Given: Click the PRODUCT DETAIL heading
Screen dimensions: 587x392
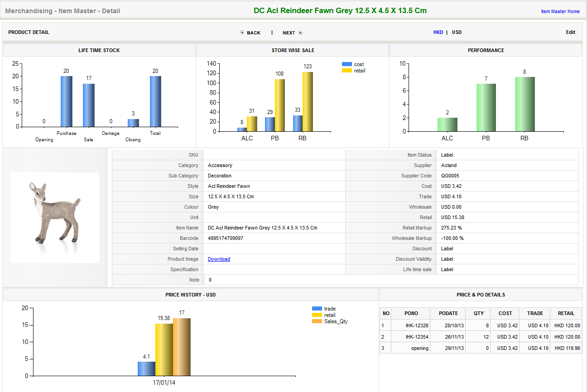Looking at the screenshot, I should click(x=29, y=32).
